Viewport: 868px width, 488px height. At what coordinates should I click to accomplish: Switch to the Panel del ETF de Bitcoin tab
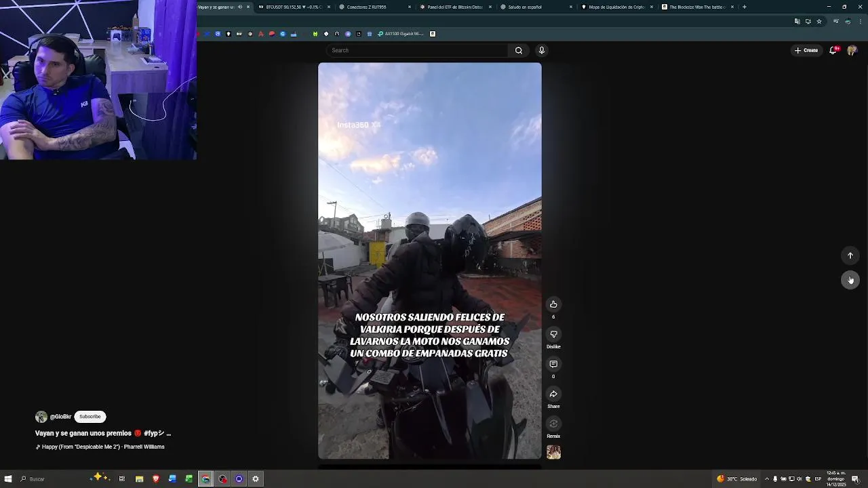(455, 7)
